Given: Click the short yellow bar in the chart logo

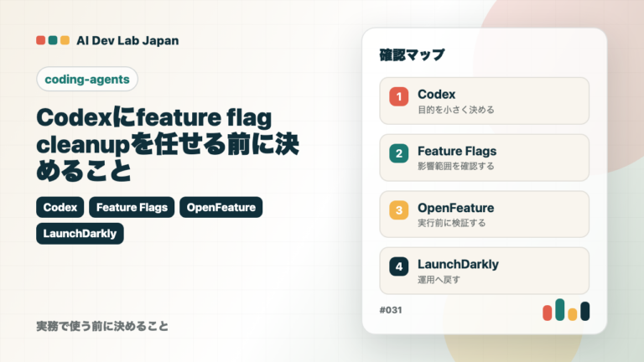Looking at the screenshot, I should point(573,314).
